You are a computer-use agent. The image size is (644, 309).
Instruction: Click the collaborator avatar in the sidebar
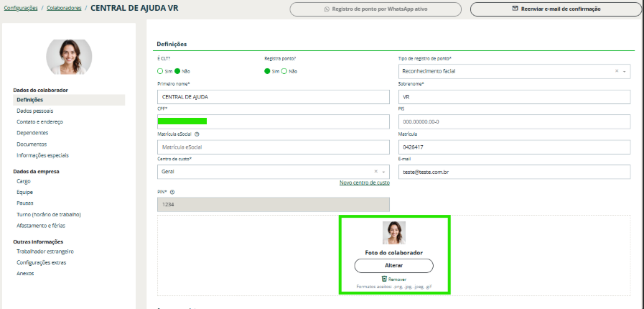[x=69, y=57]
